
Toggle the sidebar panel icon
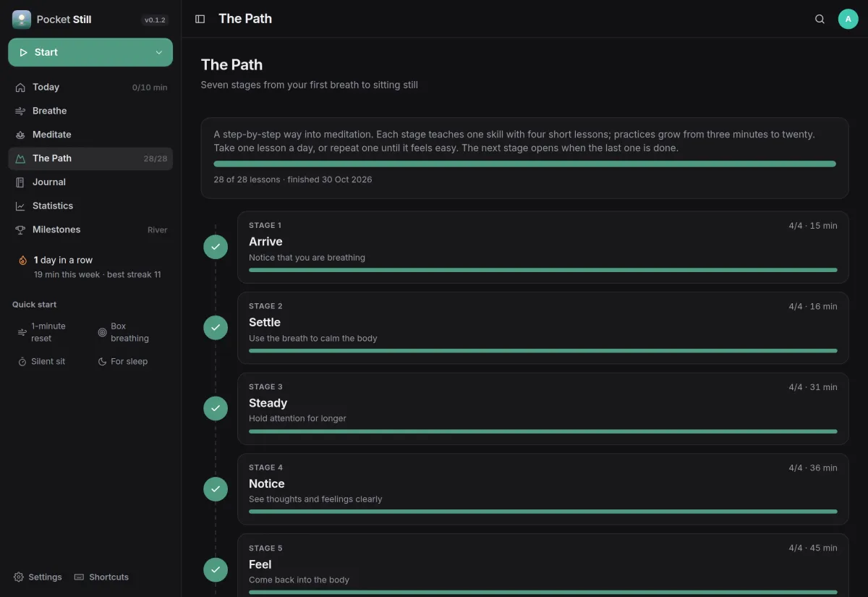pyautogui.click(x=200, y=19)
